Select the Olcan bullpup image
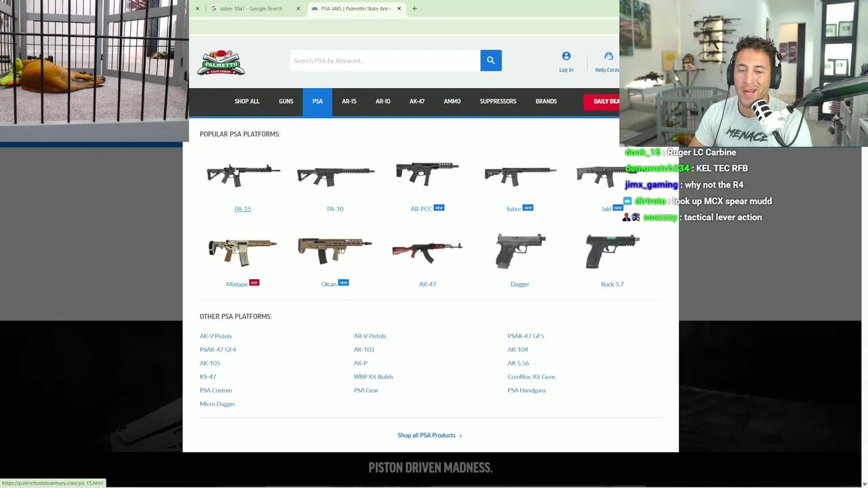The height and width of the screenshot is (488, 868). pyautogui.click(x=335, y=250)
